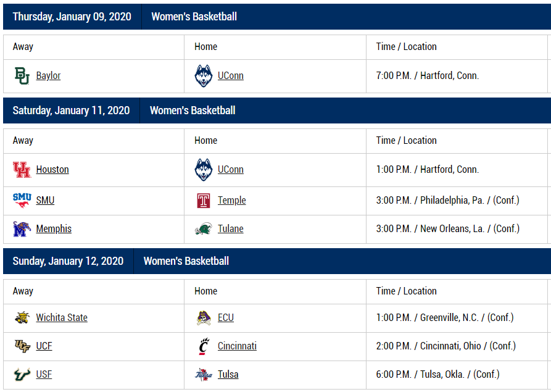Click the Tulane green wave logo
This screenshot has width=551, height=392.
pos(204,229)
